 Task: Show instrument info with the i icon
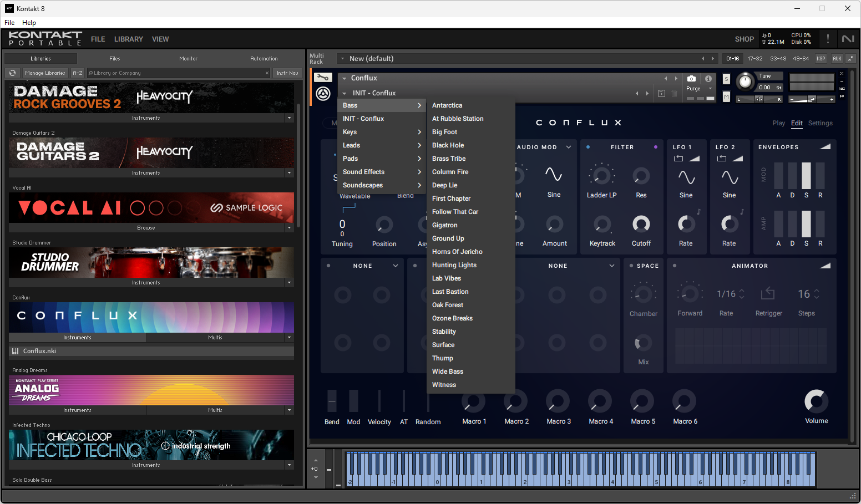708,79
